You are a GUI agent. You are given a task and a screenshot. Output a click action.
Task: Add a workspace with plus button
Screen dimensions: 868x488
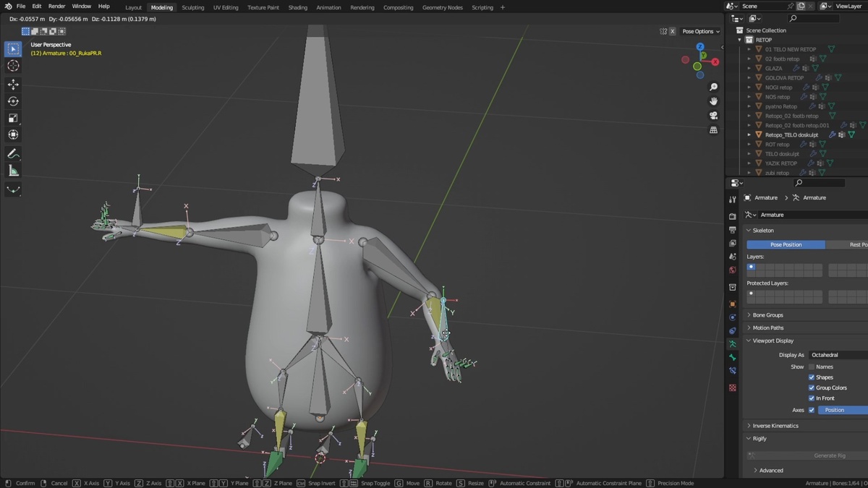(503, 7)
